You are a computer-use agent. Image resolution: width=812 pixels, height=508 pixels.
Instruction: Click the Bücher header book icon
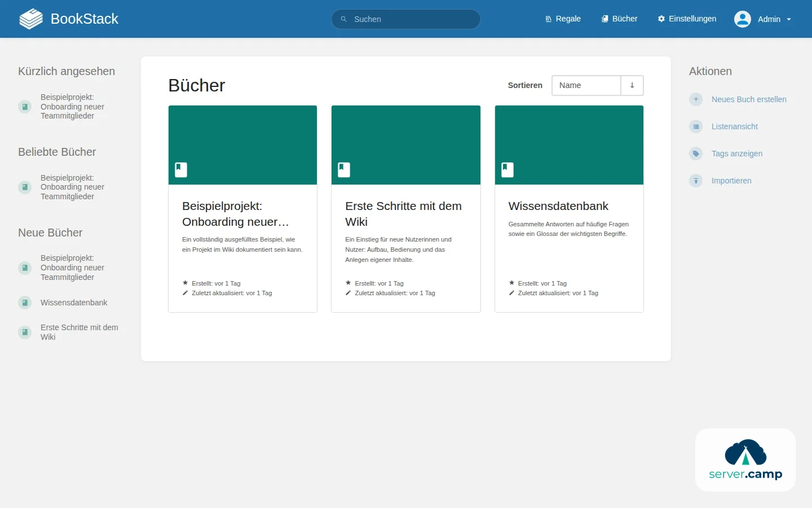tap(605, 19)
